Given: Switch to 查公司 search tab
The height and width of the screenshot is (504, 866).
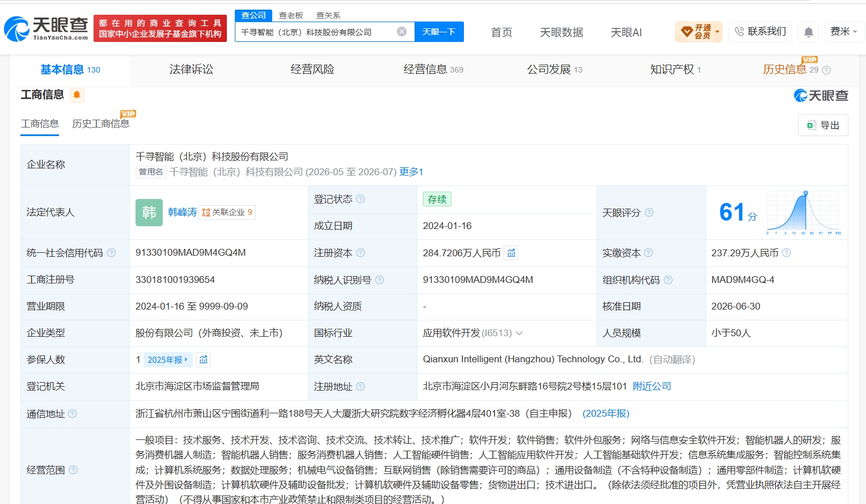Looking at the screenshot, I should (254, 15).
